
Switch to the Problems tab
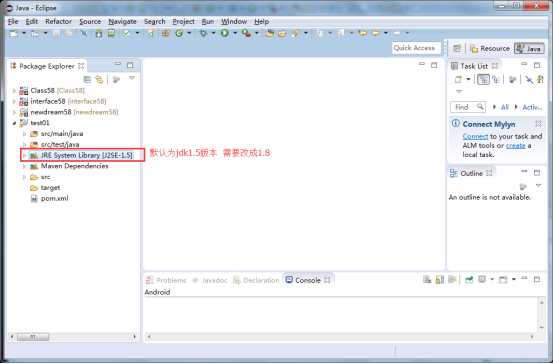pyautogui.click(x=166, y=280)
